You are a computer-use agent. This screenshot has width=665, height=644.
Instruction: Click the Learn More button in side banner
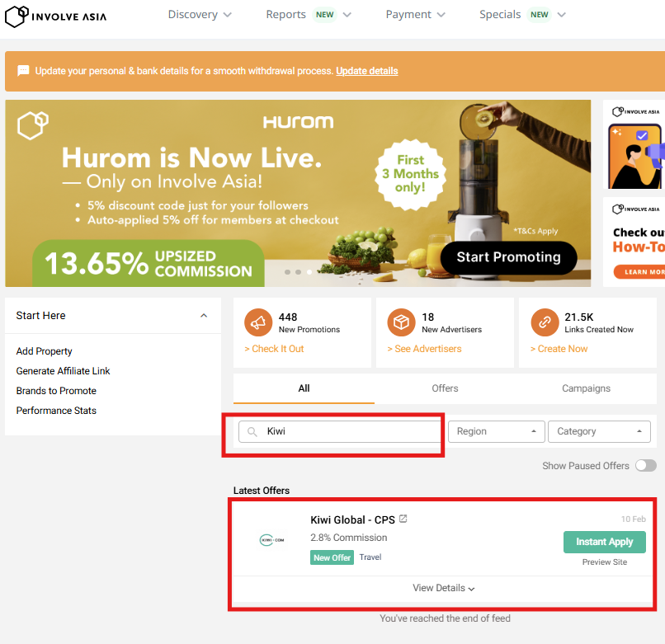coord(639,272)
